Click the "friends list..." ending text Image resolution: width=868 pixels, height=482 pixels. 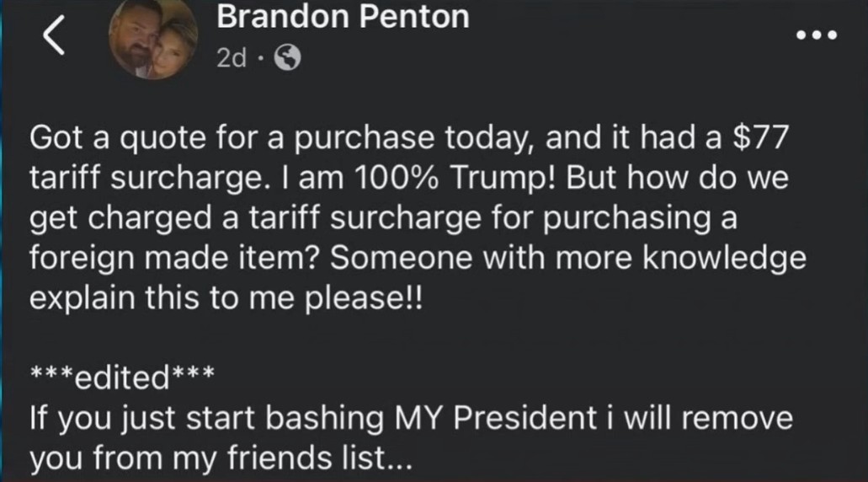pos(320,458)
